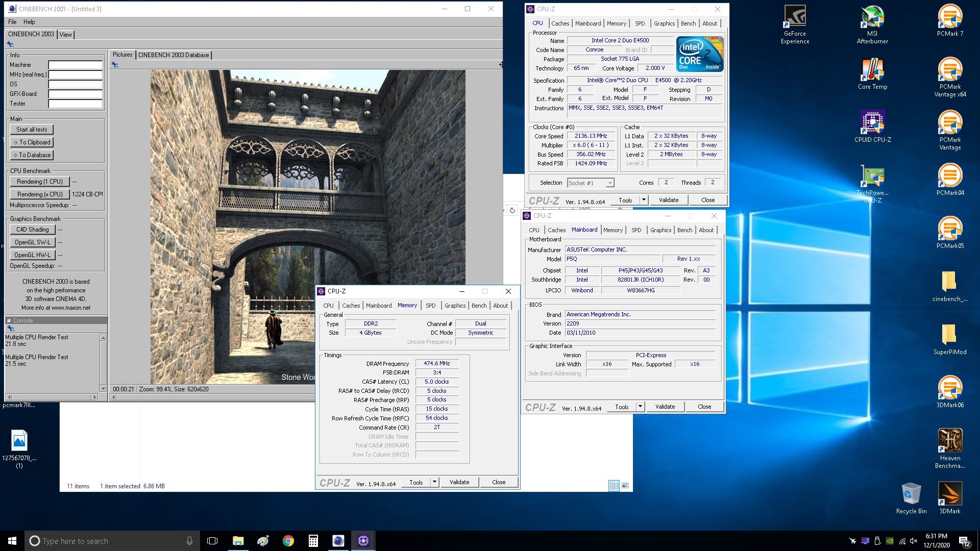
Task: Click Start all tests button
Action: coord(32,130)
